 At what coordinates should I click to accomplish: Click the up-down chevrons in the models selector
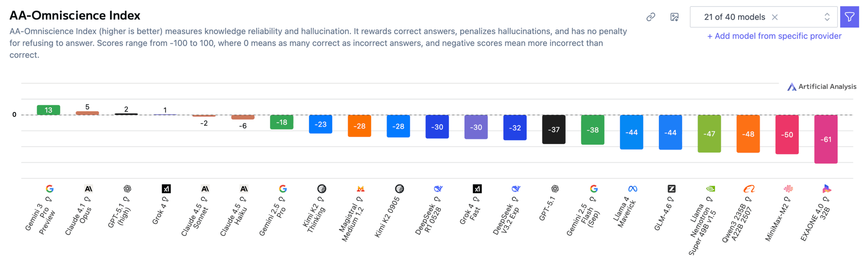827,17
